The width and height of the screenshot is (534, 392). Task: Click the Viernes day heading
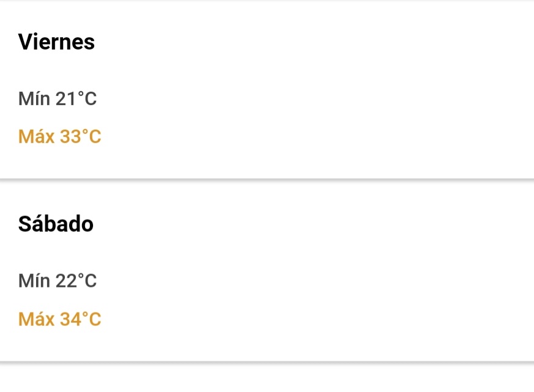click(56, 42)
